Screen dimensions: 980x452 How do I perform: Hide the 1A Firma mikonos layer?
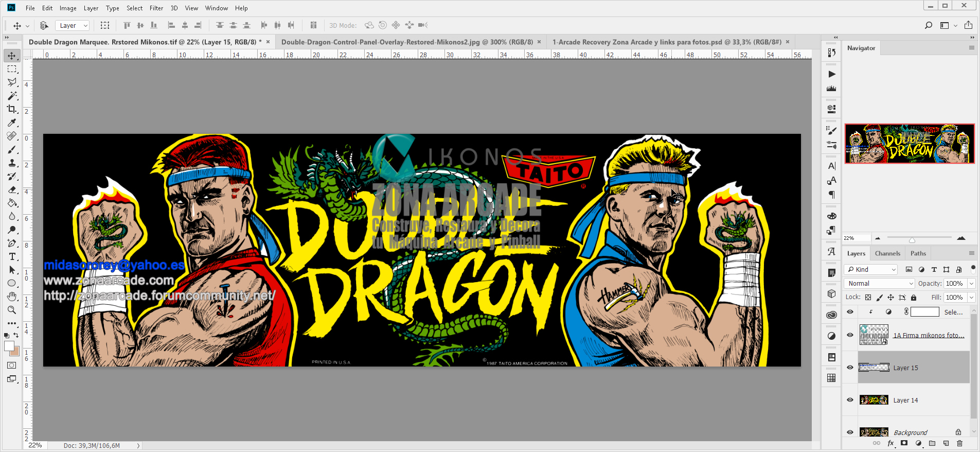click(x=850, y=335)
